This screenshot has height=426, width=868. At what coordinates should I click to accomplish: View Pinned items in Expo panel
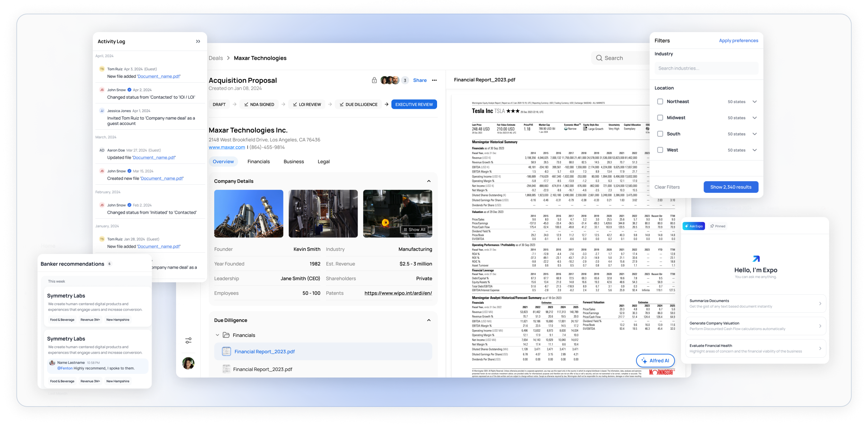pyautogui.click(x=718, y=226)
